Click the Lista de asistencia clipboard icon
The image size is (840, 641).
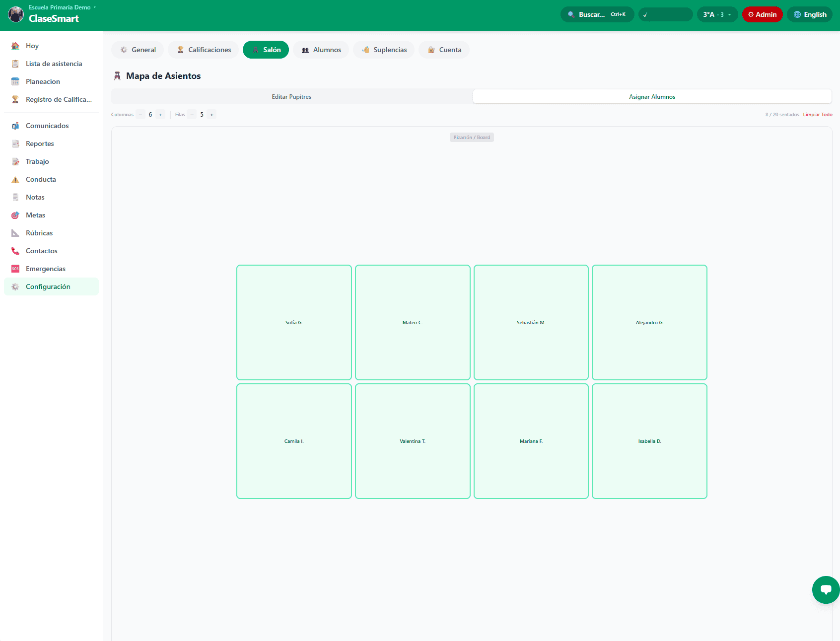15,64
